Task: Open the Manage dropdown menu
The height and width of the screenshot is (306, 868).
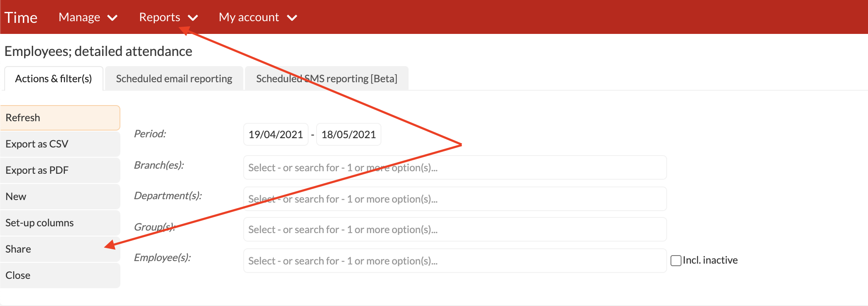Action: pyautogui.click(x=88, y=17)
